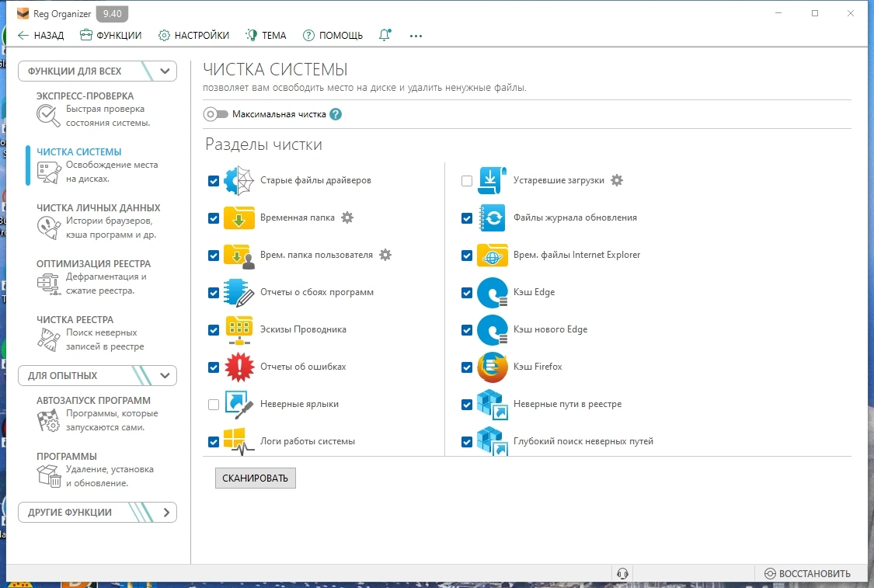Image resolution: width=874 pixels, height=588 pixels.
Task: Click the headset support icon in status bar
Action: 622,573
